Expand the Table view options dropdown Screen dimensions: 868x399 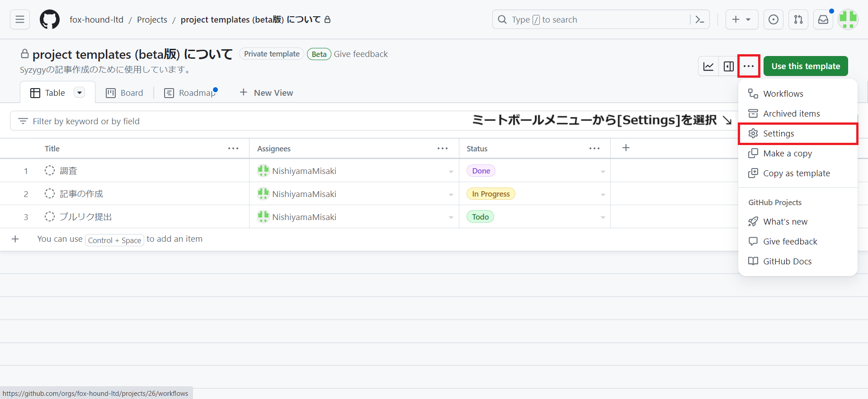coord(80,93)
